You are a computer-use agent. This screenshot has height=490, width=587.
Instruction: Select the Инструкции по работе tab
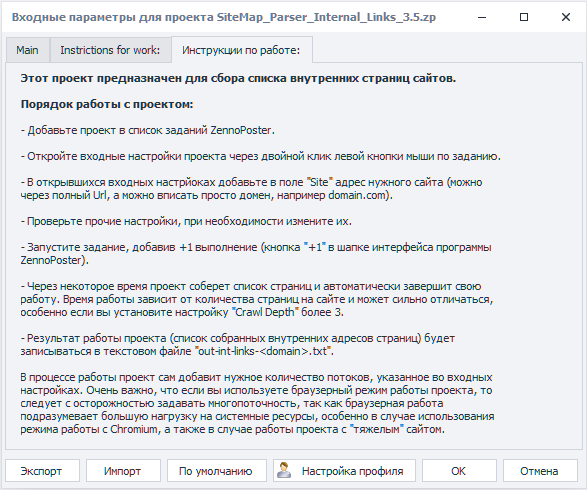[241, 50]
